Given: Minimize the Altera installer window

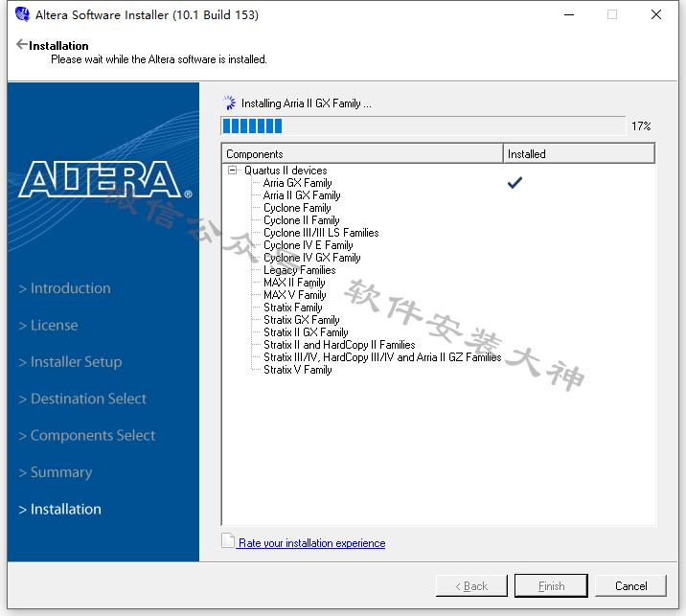Looking at the screenshot, I should click(x=569, y=14).
